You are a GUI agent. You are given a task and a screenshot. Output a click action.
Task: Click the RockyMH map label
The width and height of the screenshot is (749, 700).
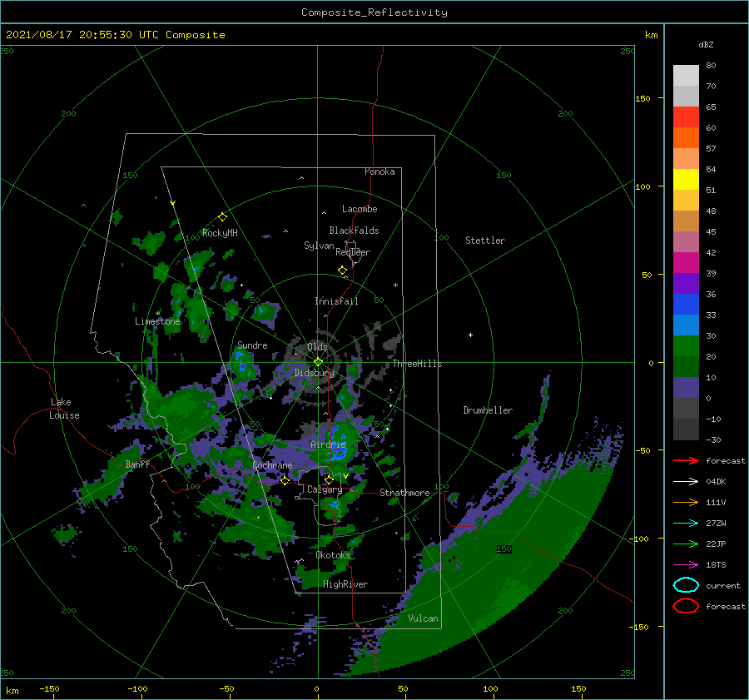[x=220, y=233]
